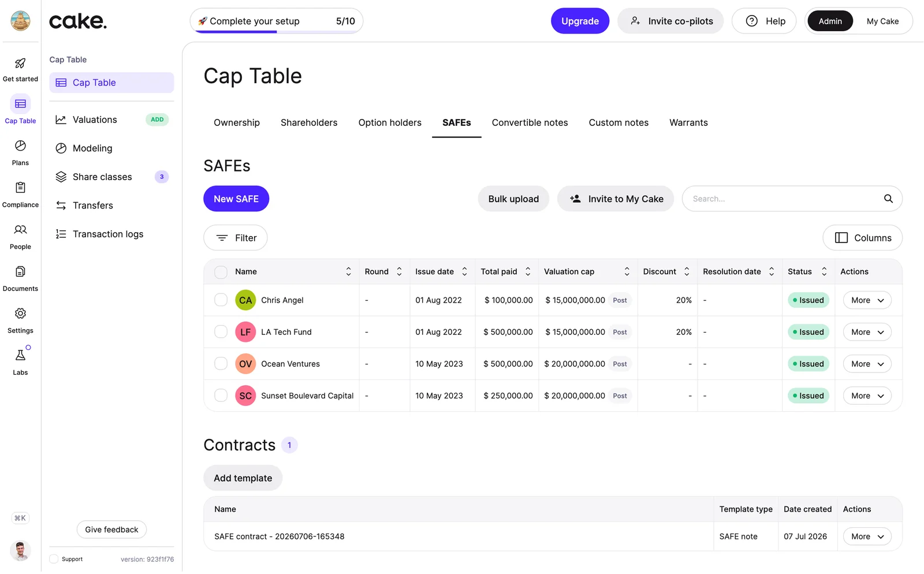Viewport: 924px width, 574px height.
Task: Click Add template button
Action: (x=243, y=478)
